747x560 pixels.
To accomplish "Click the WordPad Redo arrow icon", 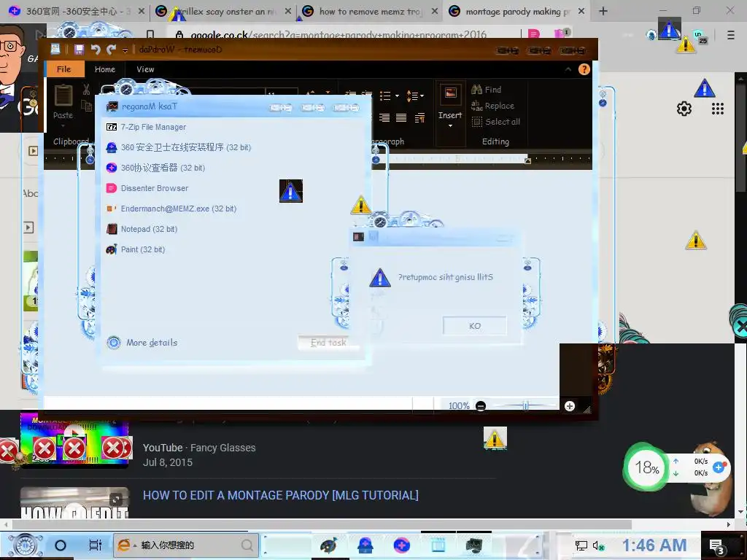I will (112, 50).
